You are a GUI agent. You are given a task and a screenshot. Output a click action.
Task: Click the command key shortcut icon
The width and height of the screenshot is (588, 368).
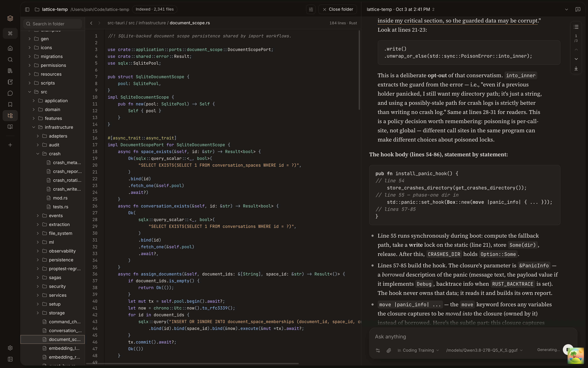point(10,33)
